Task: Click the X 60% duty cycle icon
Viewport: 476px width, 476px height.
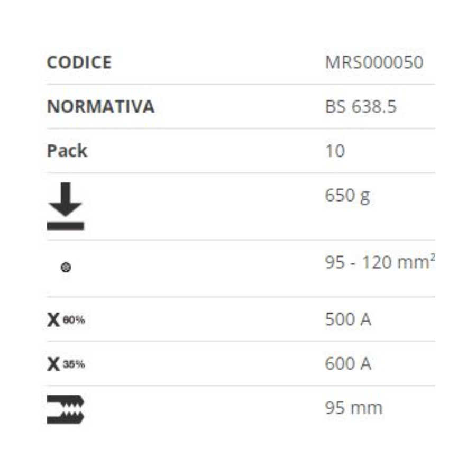Action: pos(66,319)
